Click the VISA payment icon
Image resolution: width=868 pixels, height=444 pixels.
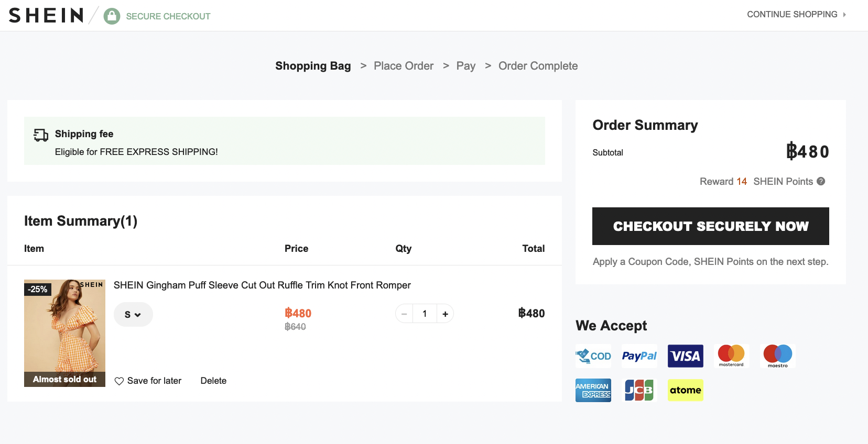[685, 356]
